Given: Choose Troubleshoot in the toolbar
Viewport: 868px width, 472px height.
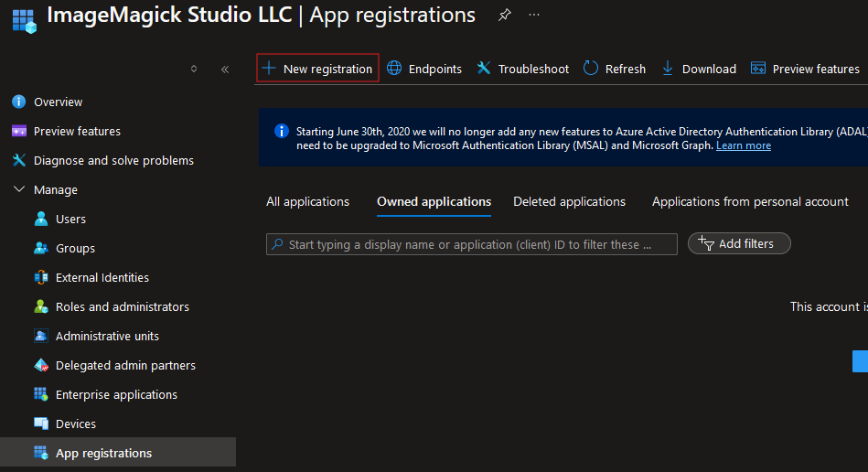Looking at the screenshot, I should (x=523, y=68).
